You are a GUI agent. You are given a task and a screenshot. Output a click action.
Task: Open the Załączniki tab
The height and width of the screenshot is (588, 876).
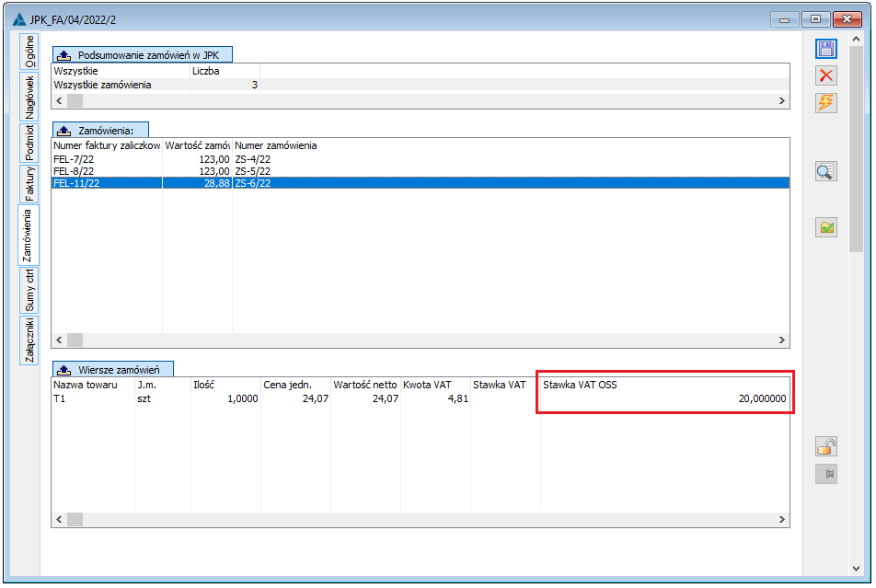(29, 340)
